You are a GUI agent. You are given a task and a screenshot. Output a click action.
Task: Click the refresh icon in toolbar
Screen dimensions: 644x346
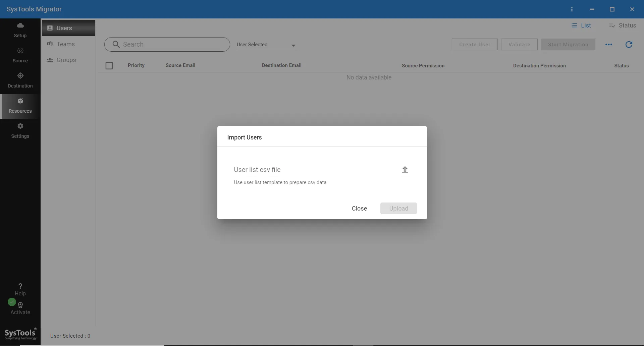[629, 45]
